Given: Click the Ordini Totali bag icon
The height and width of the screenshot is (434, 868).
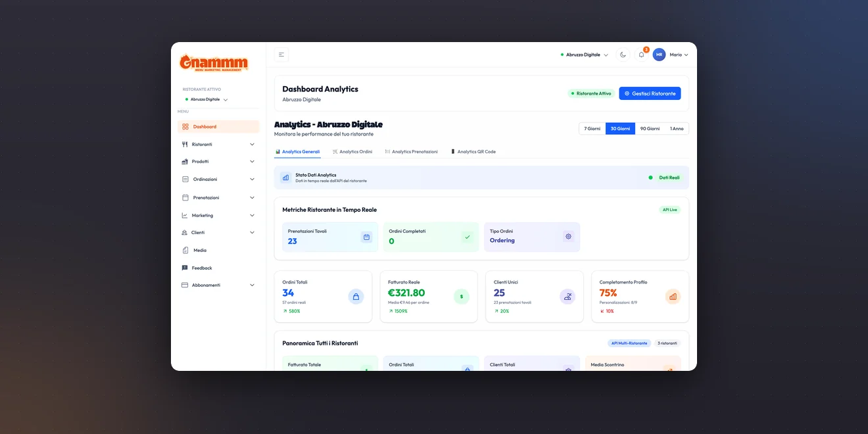Looking at the screenshot, I should coord(356,297).
